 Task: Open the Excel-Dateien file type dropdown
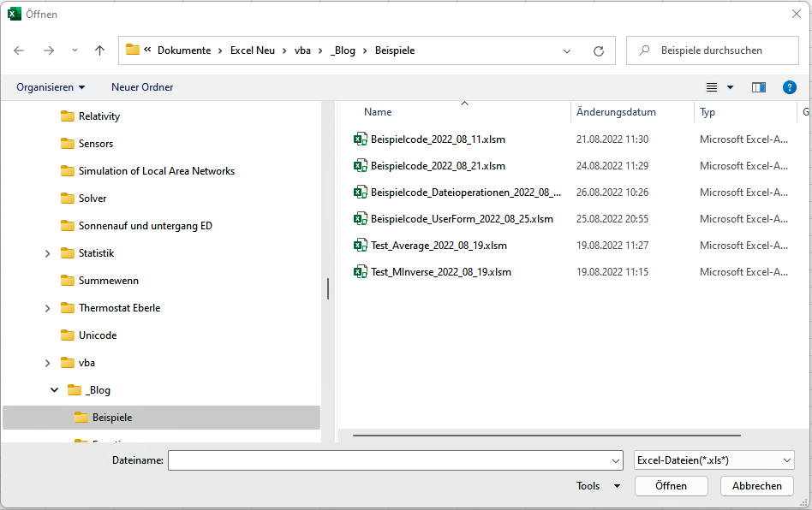[714, 460]
